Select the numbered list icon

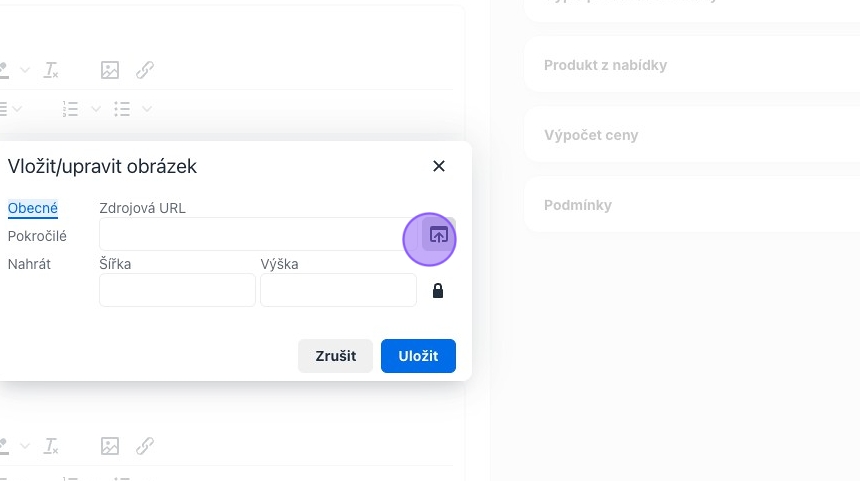(70, 109)
